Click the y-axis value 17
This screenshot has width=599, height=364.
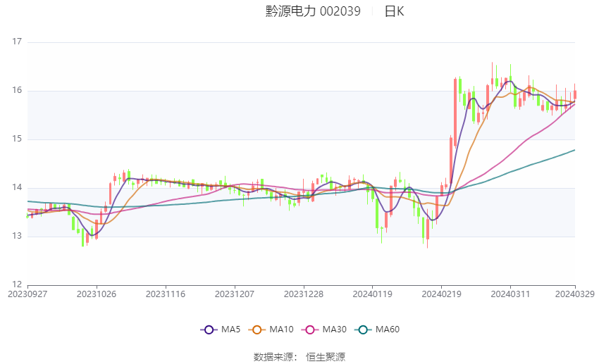pos(17,42)
